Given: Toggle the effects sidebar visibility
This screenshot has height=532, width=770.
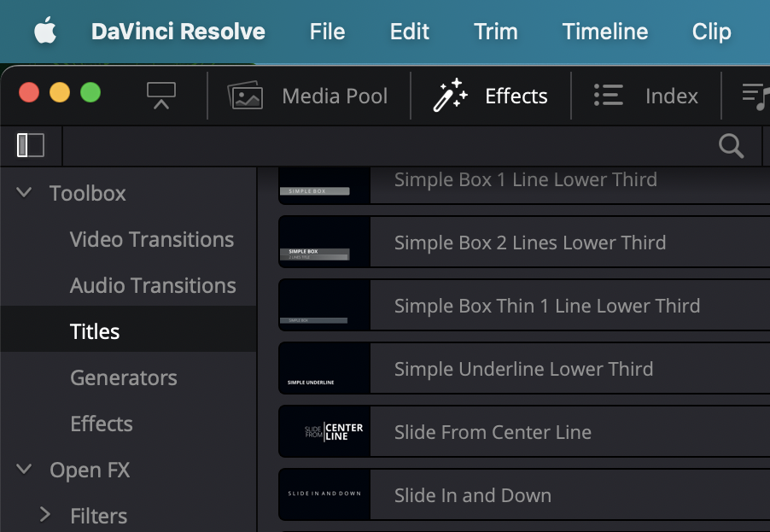Looking at the screenshot, I should coord(31,145).
